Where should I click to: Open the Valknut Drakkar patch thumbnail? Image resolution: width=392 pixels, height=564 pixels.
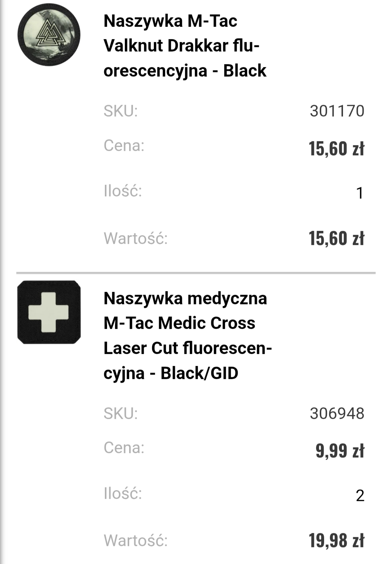pos(49,35)
